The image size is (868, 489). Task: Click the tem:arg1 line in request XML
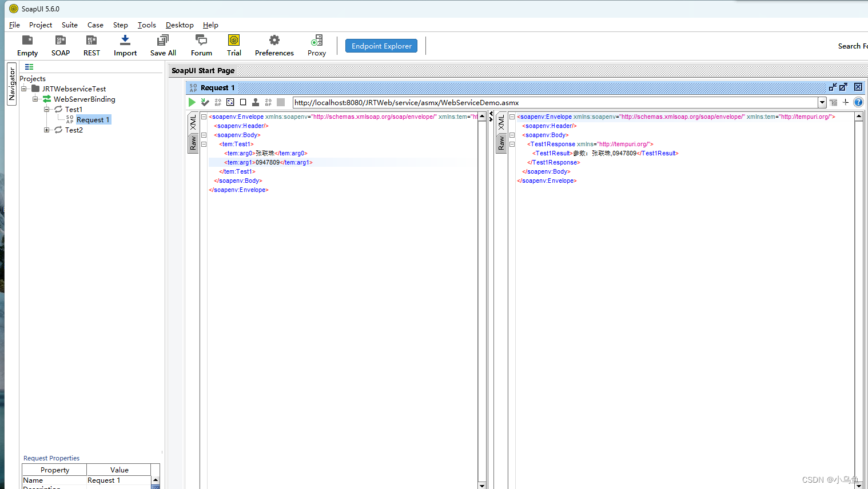(x=268, y=162)
